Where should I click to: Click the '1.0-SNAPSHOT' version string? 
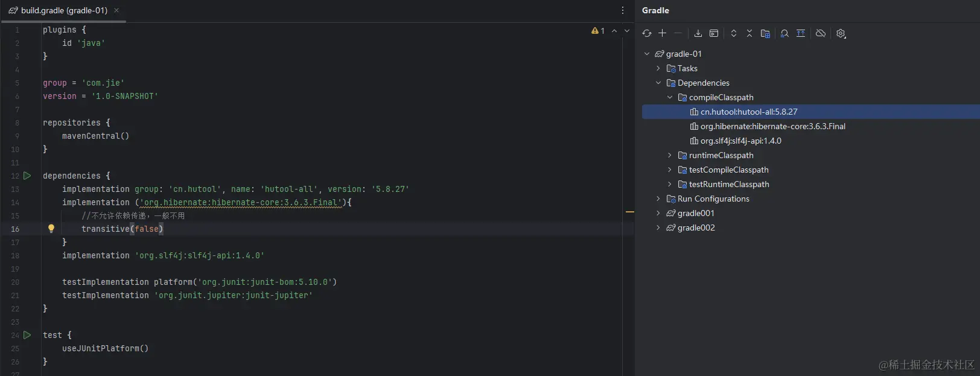(x=125, y=96)
